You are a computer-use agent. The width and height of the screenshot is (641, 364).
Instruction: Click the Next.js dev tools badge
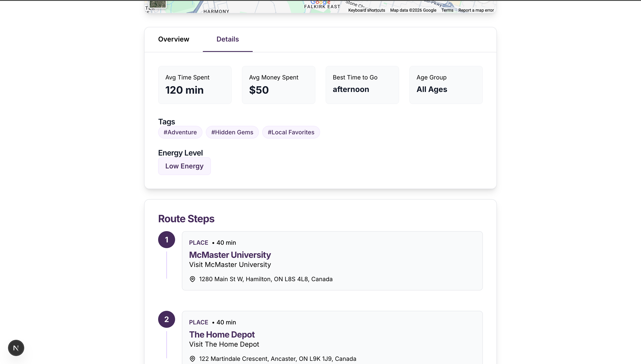coord(16,348)
